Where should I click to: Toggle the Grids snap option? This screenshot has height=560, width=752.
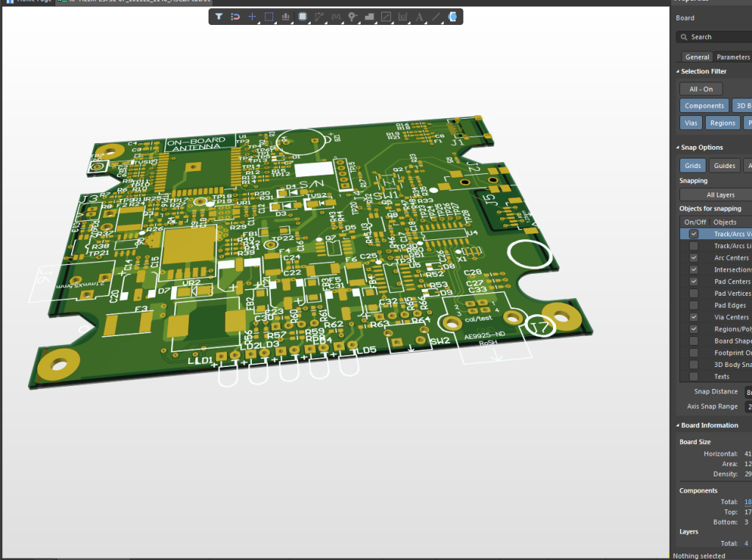[692, 165]
